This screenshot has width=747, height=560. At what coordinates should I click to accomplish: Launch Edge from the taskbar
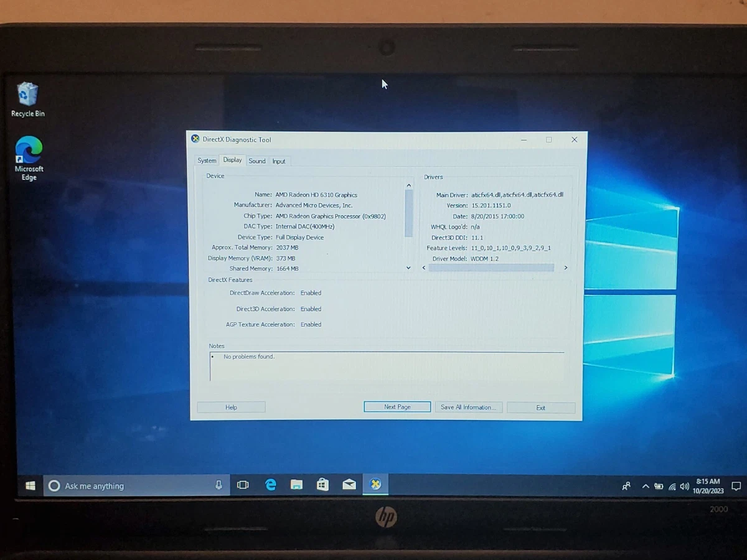pyautogui.click(x=270, y=485)
